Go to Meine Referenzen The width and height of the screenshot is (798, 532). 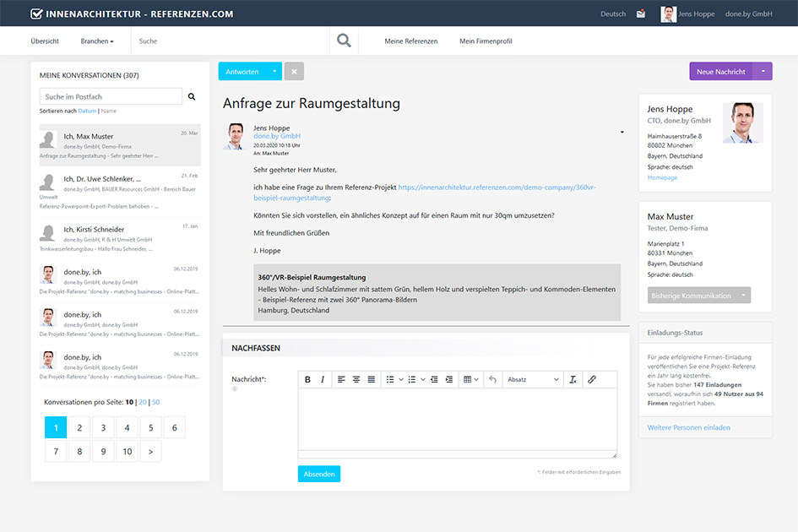pyautogui.click(x=410, y=41)
